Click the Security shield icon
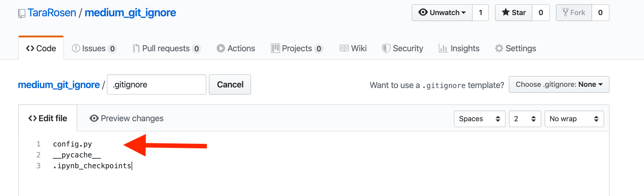The height and width of the screenshot is (196, 644). click(x=387, y=48)
